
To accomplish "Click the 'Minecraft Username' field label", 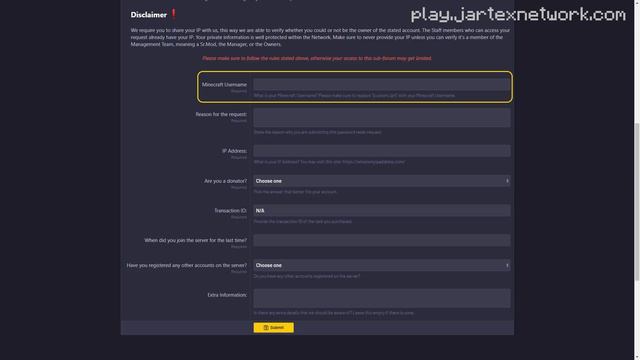I will [224, 84].
